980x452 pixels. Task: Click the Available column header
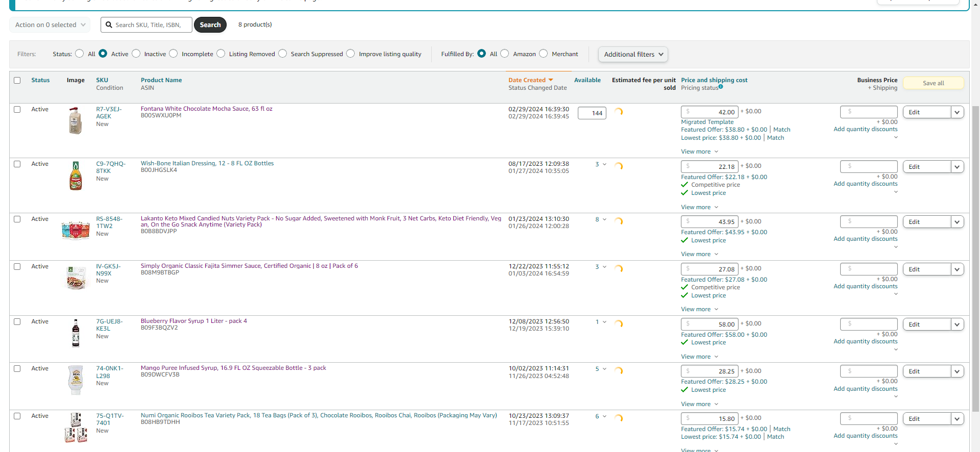(587, 80)
